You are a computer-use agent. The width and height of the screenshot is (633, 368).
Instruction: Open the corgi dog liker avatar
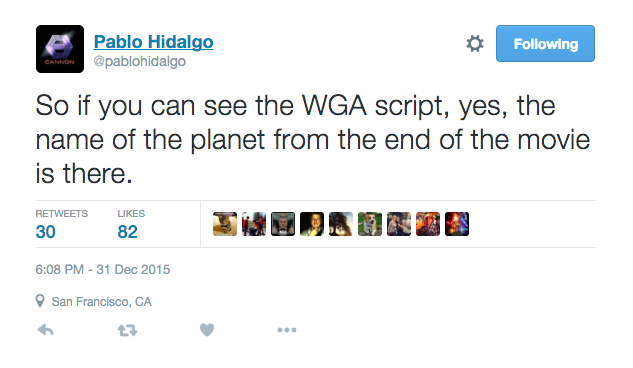pos(369,224)
